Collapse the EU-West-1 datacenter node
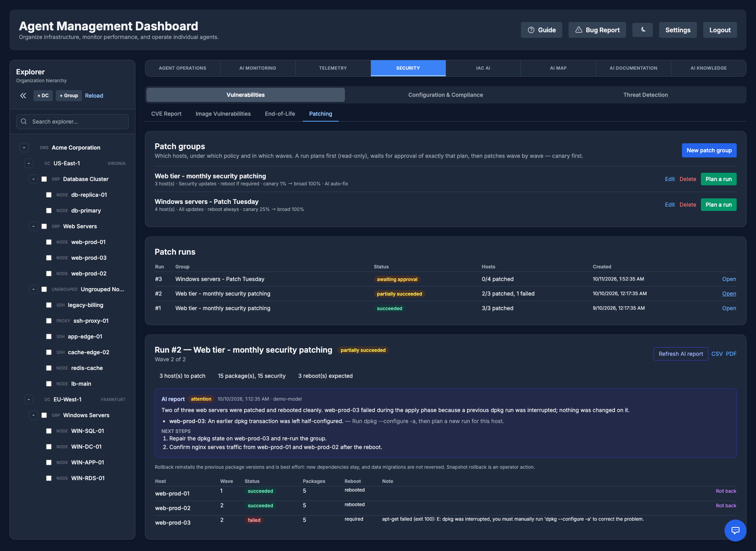This screenshot has width=756, height=551. [29, 399]
